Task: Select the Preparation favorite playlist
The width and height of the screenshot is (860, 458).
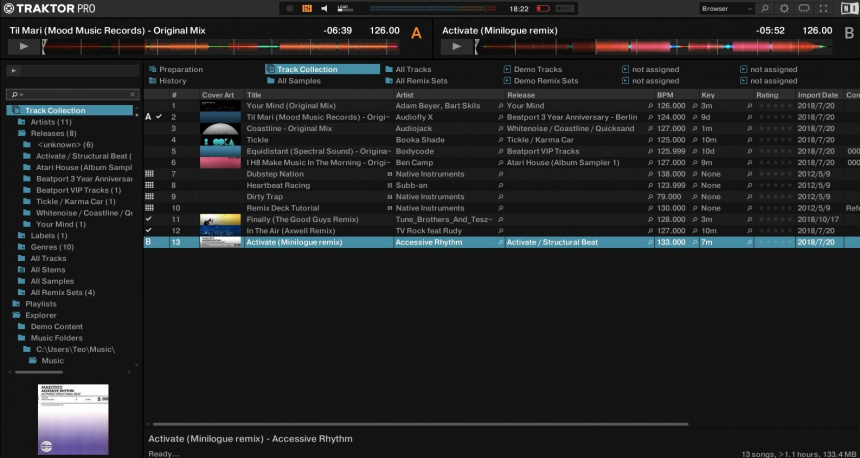Action: [x=180, y=70]
